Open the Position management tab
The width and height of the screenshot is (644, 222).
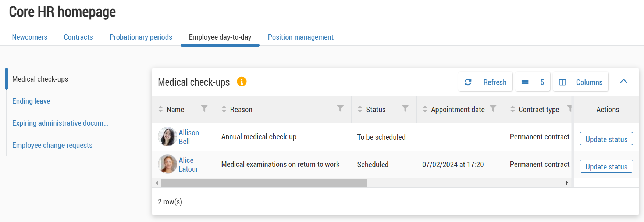(300, 37)
